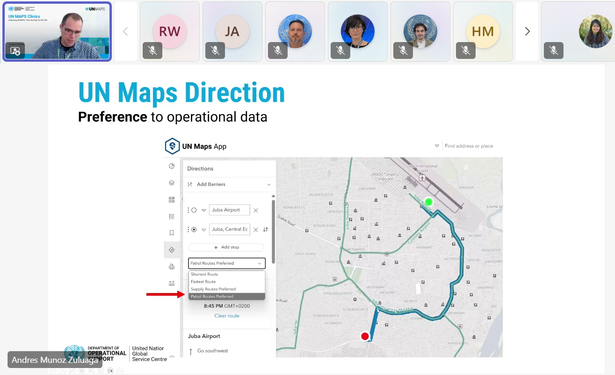Screen dimensions: 615x375
Task: Click the Directions panel vertical scrollbar
Action: coord(273,231)
